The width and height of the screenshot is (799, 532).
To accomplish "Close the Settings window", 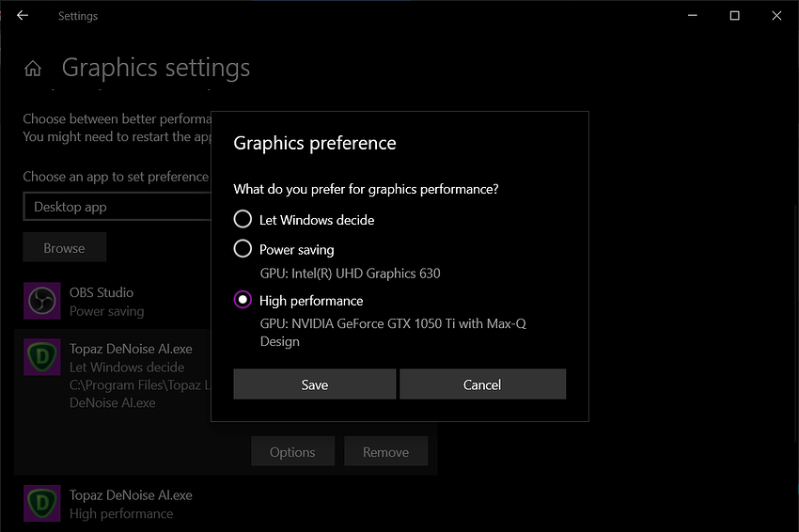I will (x=776, y=16).
